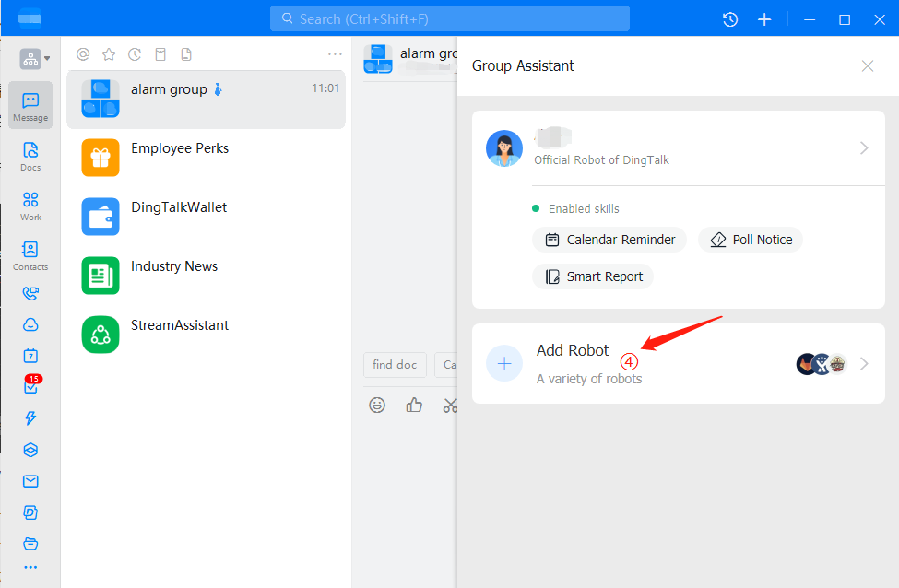Open to-do icon with 15 badge

(x=30, y=387)
